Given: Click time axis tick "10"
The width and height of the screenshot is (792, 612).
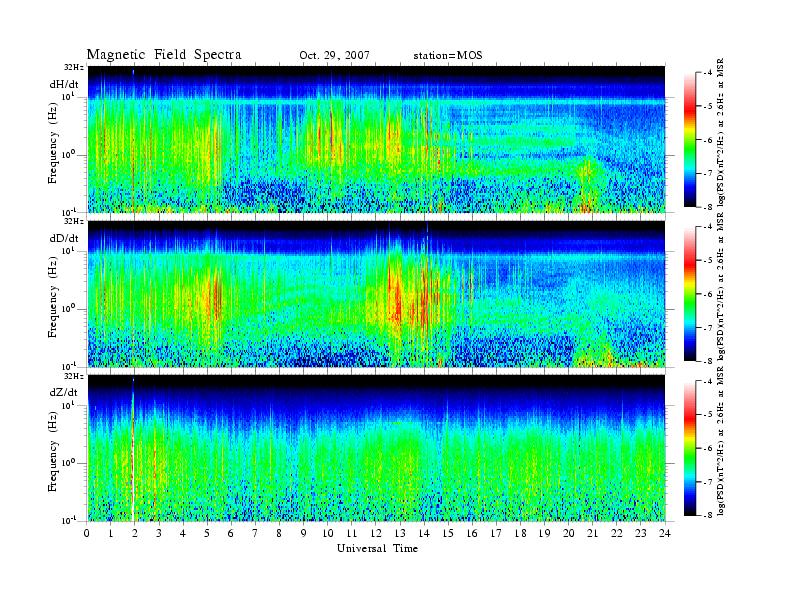Looking at the screenshot, I should 328,533.
